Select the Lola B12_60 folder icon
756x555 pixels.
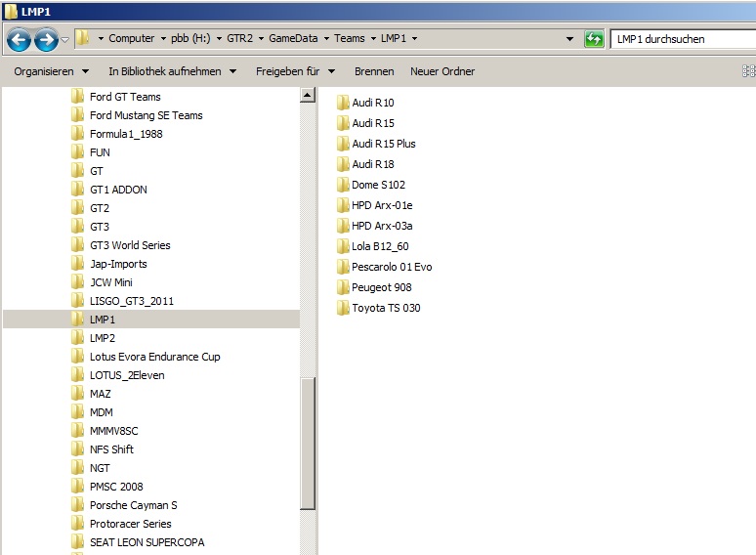[343, 246]
